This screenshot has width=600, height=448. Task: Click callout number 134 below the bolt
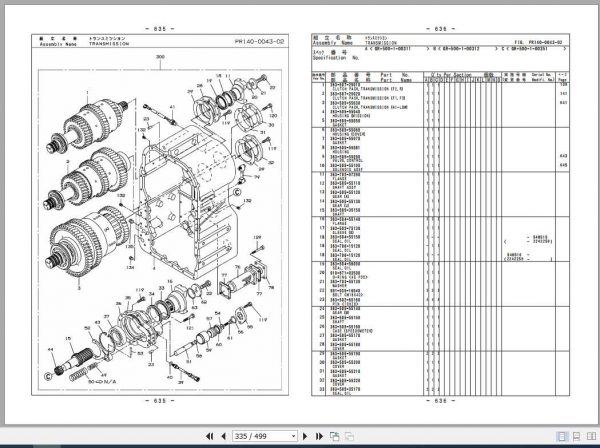click(130, 267)
